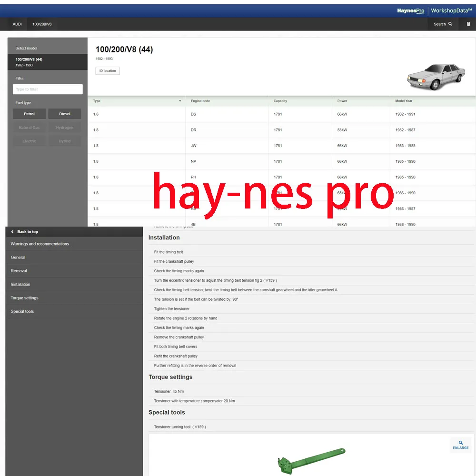
Task: Switch to the 100/200/V8 tab
Action: tap(42, 24)
